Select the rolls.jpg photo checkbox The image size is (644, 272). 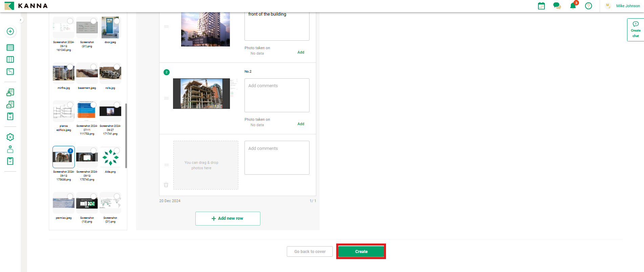[x=117, y=67]
